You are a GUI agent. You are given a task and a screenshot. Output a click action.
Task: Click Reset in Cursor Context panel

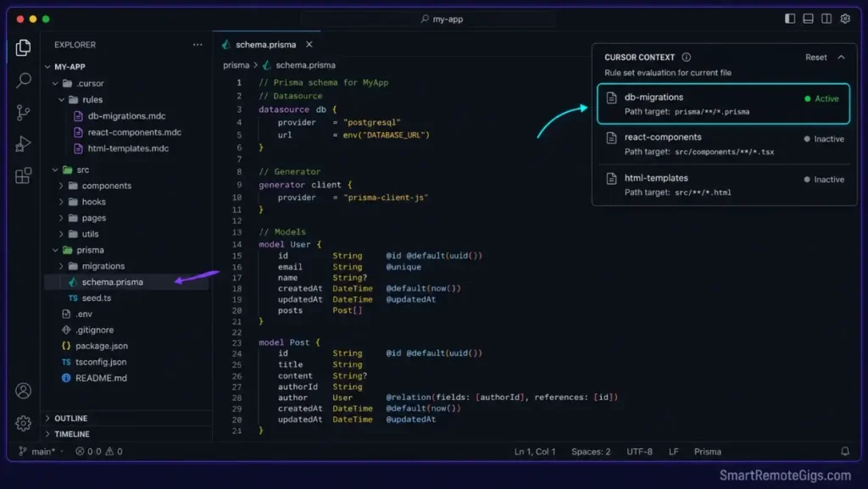pyautogui.click(x=816, y=57)
